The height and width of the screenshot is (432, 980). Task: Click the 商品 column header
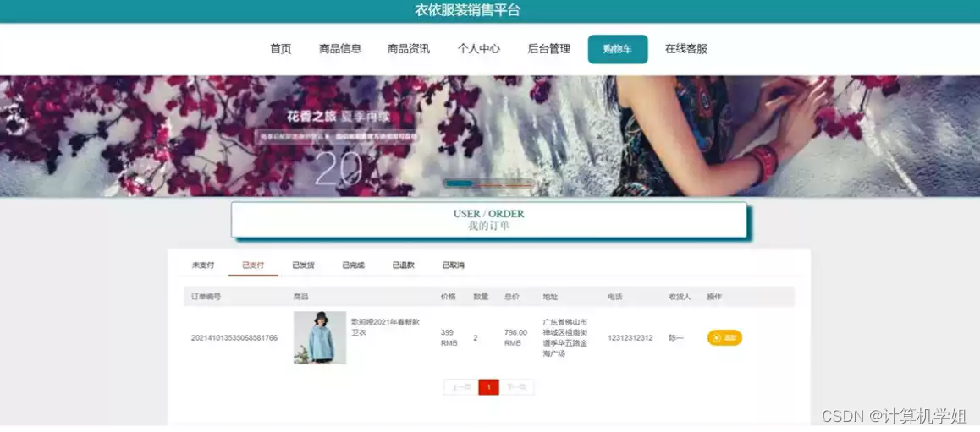[300, 297]
